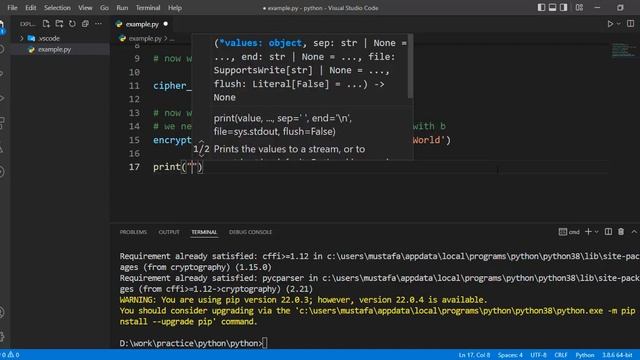Click Ln 17, Col 8 status
The height and width of the screenshot is (360, 640).
tap(474, 355)
